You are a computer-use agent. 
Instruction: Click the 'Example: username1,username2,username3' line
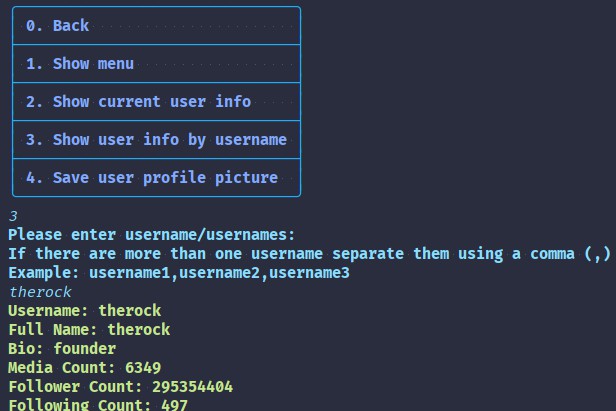click(x=179, y=273)
